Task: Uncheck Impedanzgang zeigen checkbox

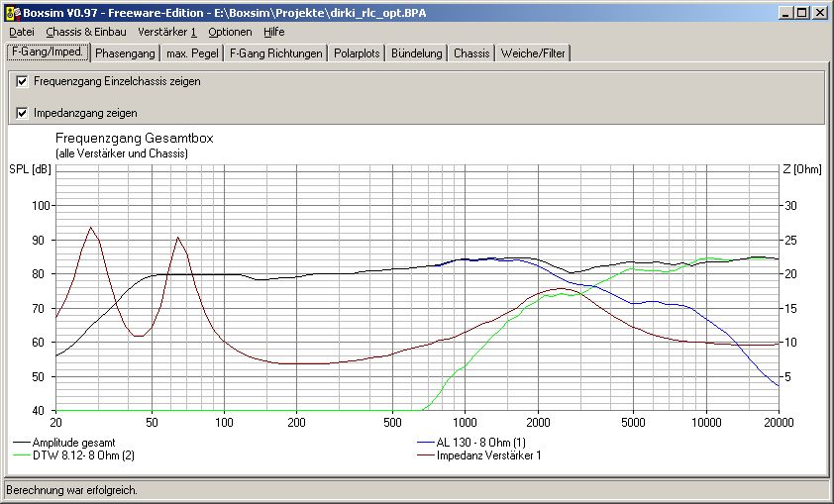Action: click(22, 113)
